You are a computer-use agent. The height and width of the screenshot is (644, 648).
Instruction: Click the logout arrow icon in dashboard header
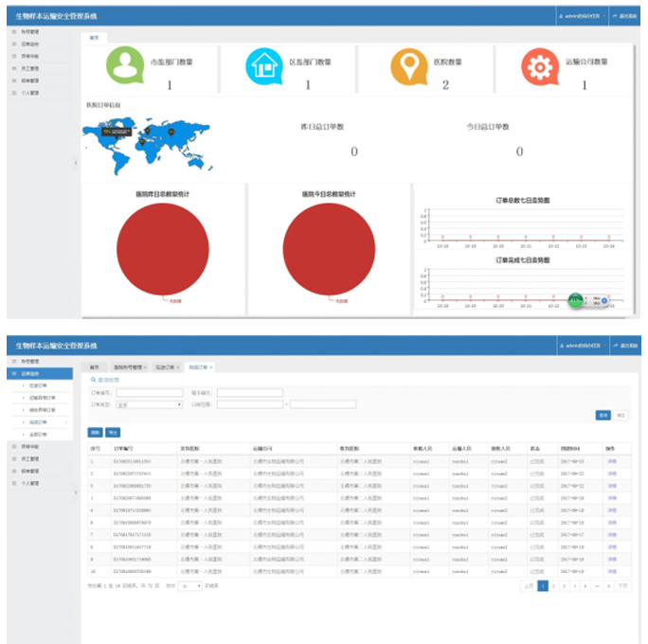click(x=615, y=16)
